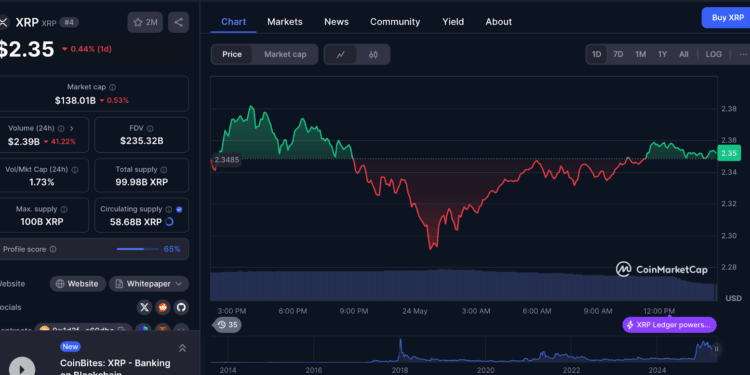Set chart range to 1M

pos(640,55)
